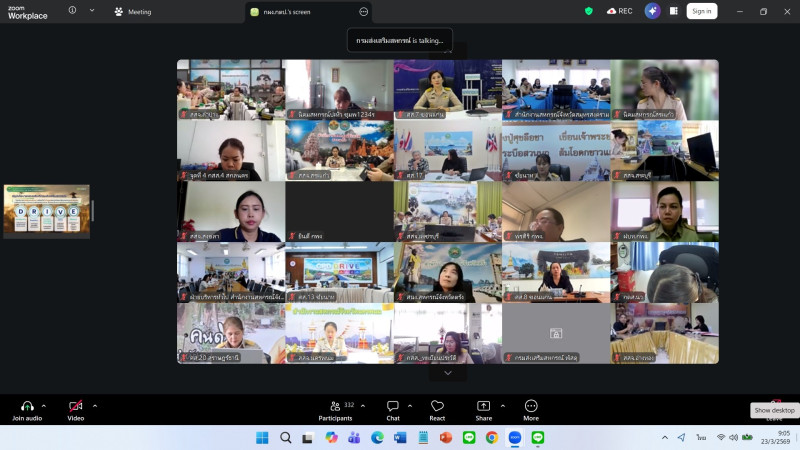
Task: Open the Meeting tab
Action: tap(133, 12)
